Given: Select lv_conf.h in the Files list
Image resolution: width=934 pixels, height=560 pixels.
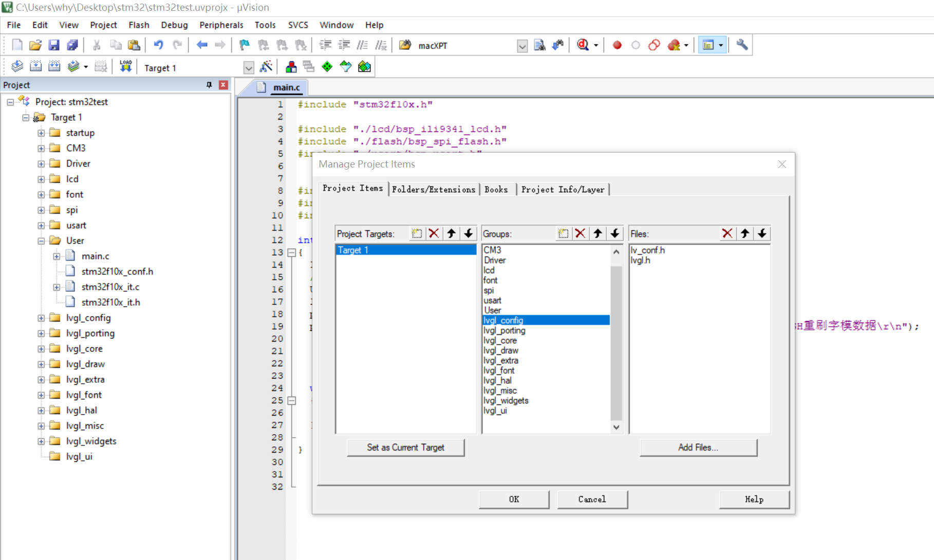Looking at the screenshot, I should [x=647, y=250].
